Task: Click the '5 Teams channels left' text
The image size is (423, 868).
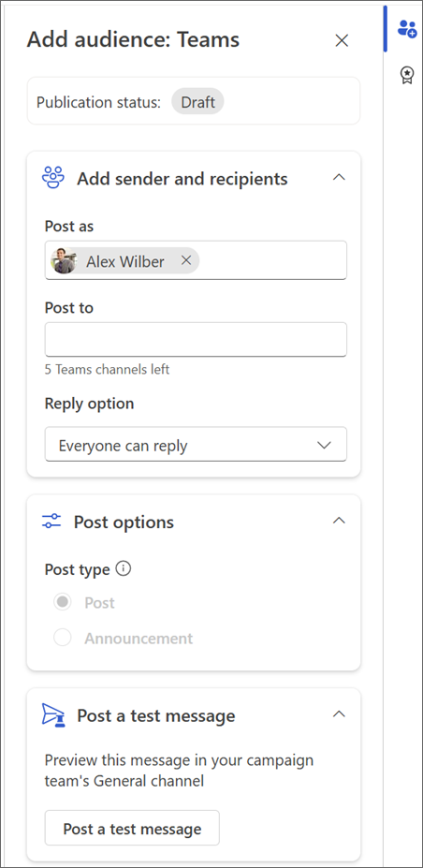Action: tap(108, 369)
